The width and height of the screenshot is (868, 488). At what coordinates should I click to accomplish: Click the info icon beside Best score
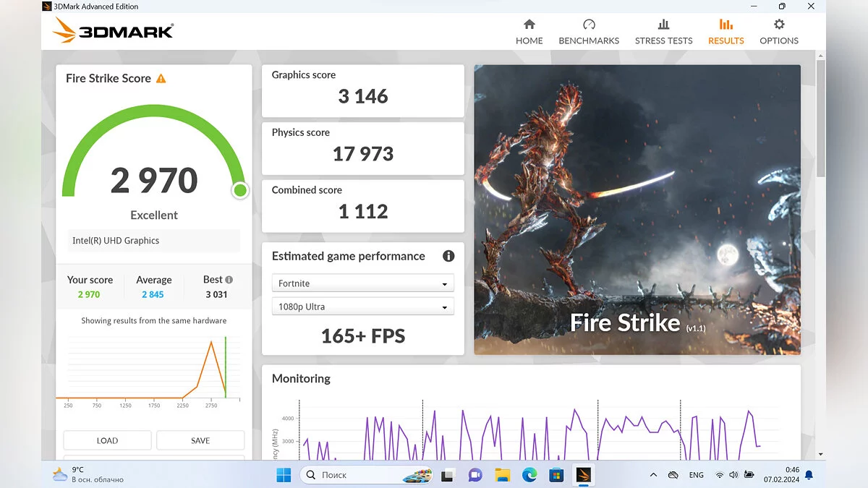229,280
